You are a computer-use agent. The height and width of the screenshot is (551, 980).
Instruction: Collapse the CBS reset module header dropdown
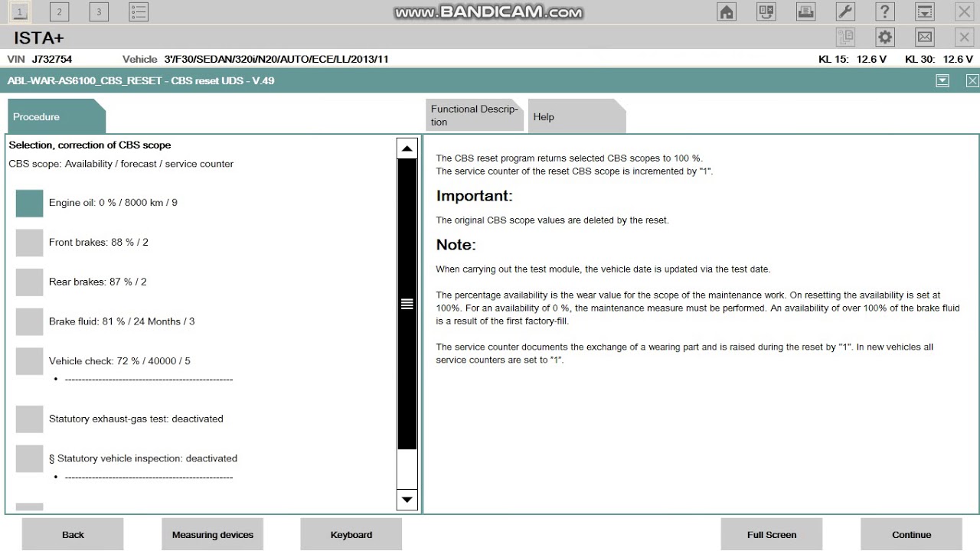pos(942,80)
